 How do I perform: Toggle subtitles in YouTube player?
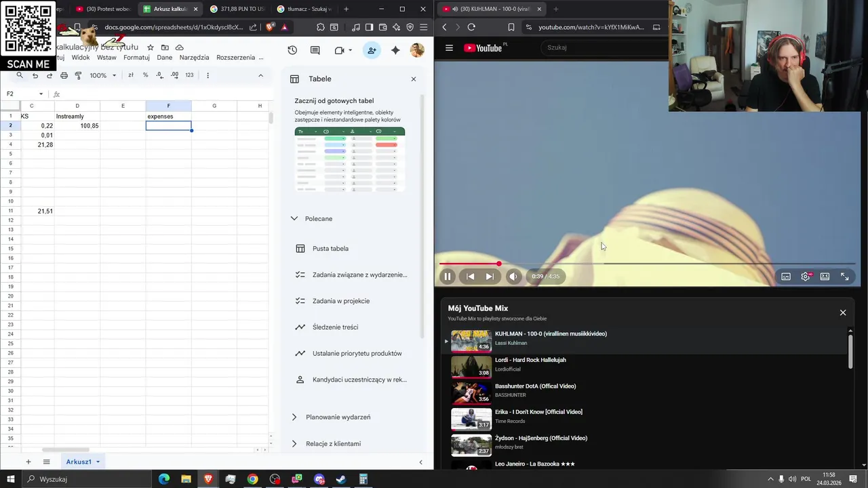tap(786, 277)
